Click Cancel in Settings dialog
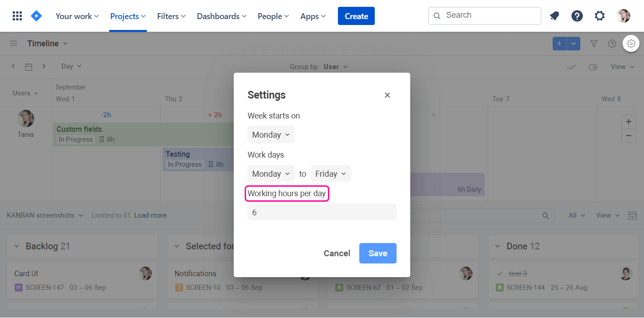The height and width of the screenshot is (318, 644). pos(337,253)
